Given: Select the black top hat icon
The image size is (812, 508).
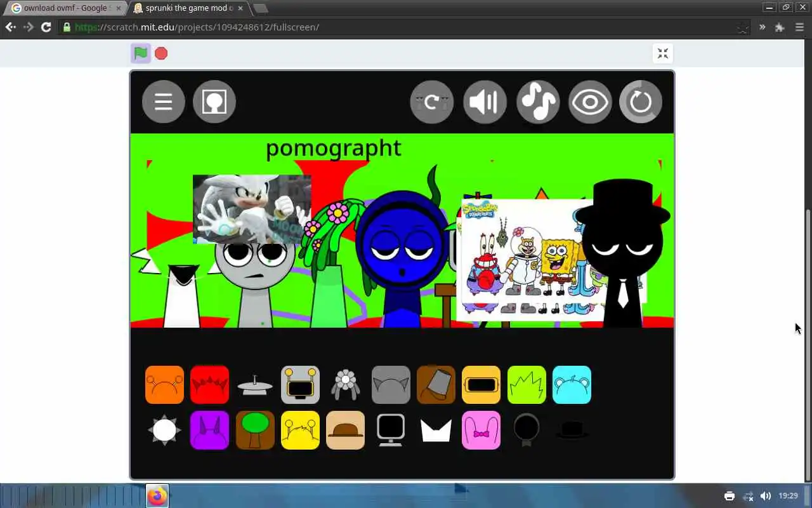Looking at the screenshot, I should point(572,430).
